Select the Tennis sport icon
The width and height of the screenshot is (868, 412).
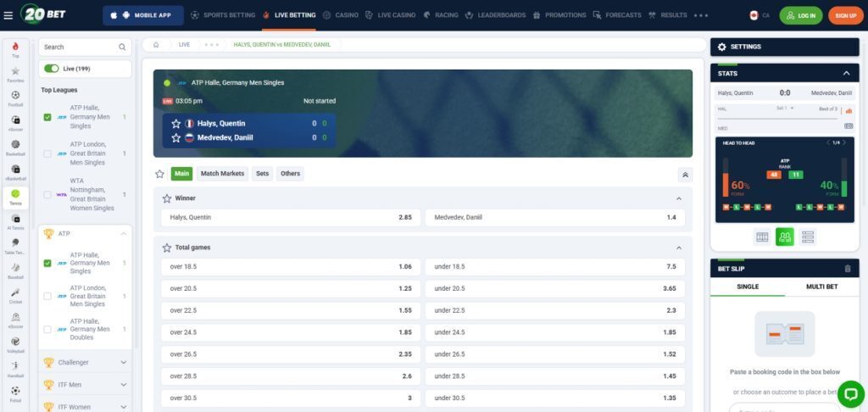15,194
